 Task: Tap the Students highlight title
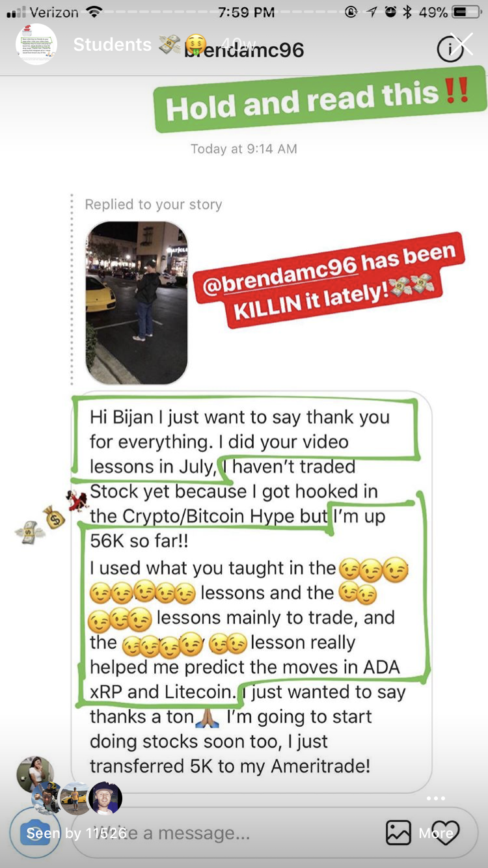[x=113, y=44]
